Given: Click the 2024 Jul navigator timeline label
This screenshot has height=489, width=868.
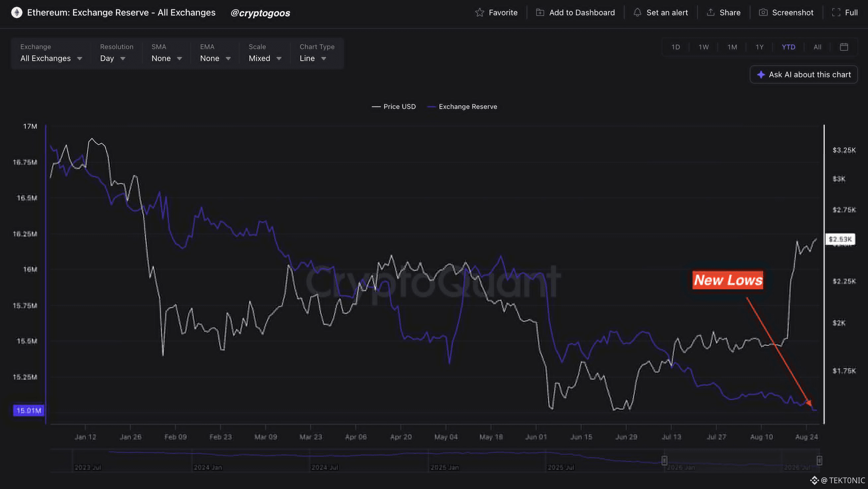Looking at the screenshot, I should click(325, 467).
